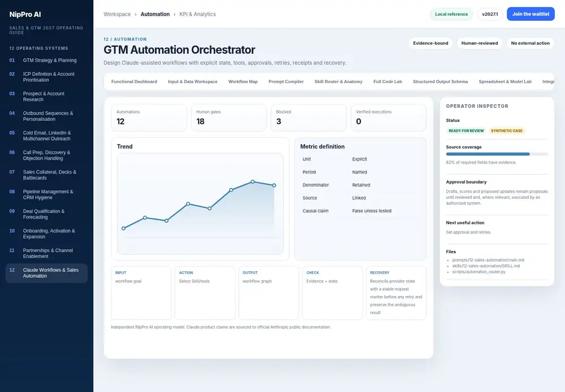Switch to Structured Output Schema tab
This screenshot has height=392, width=565.
(x=440, y=81)
